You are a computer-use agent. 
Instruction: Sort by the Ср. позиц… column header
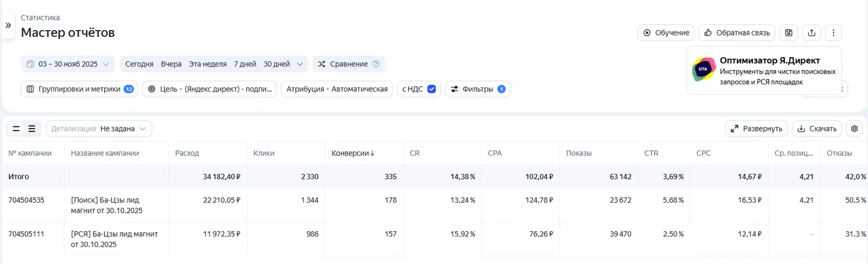click(794, 153)
